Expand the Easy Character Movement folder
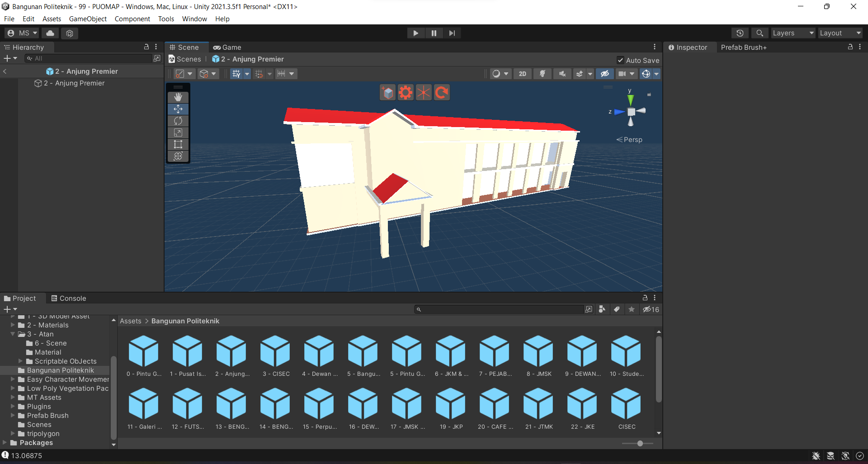The image size is (868, 464). 13,379
